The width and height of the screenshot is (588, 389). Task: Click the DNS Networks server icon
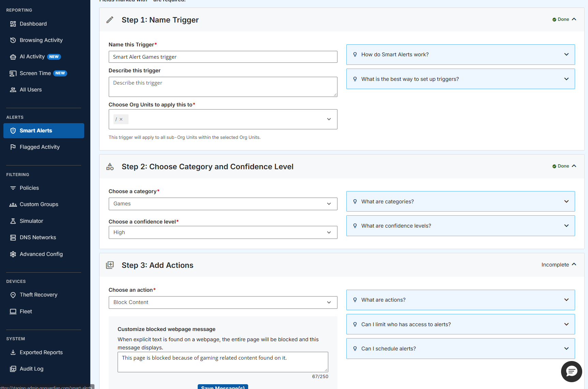[13, 237]
